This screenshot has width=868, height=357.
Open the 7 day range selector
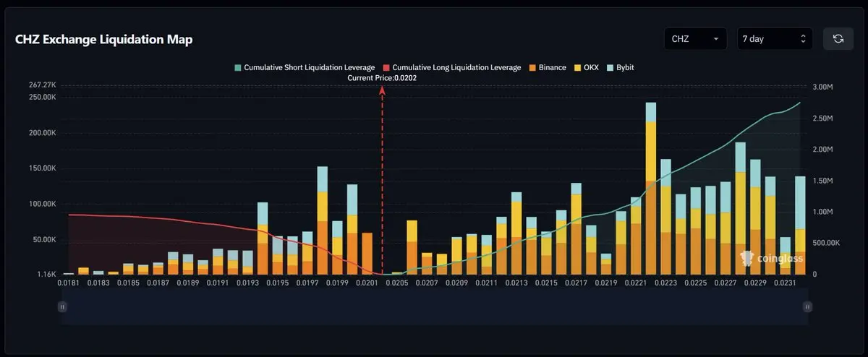pyautogui.click(x=775, y=39)
